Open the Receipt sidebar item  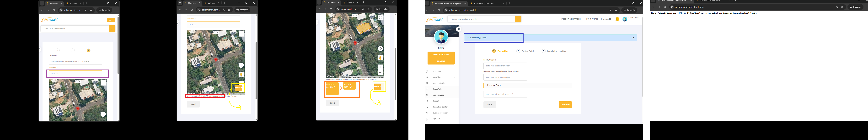coord(436,101)
